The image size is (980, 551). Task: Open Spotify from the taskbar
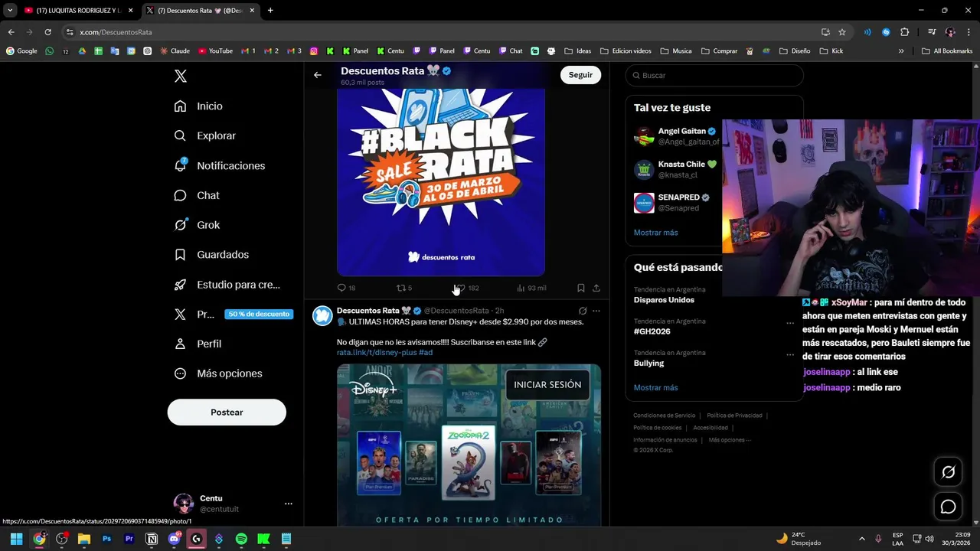pos(241,539)
